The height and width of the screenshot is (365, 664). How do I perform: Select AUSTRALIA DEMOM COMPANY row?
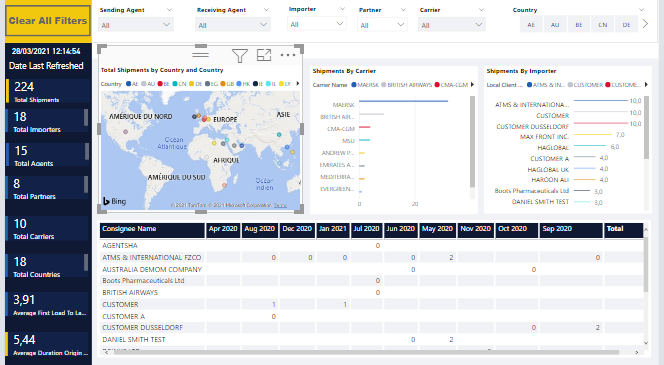pos(372,269)
